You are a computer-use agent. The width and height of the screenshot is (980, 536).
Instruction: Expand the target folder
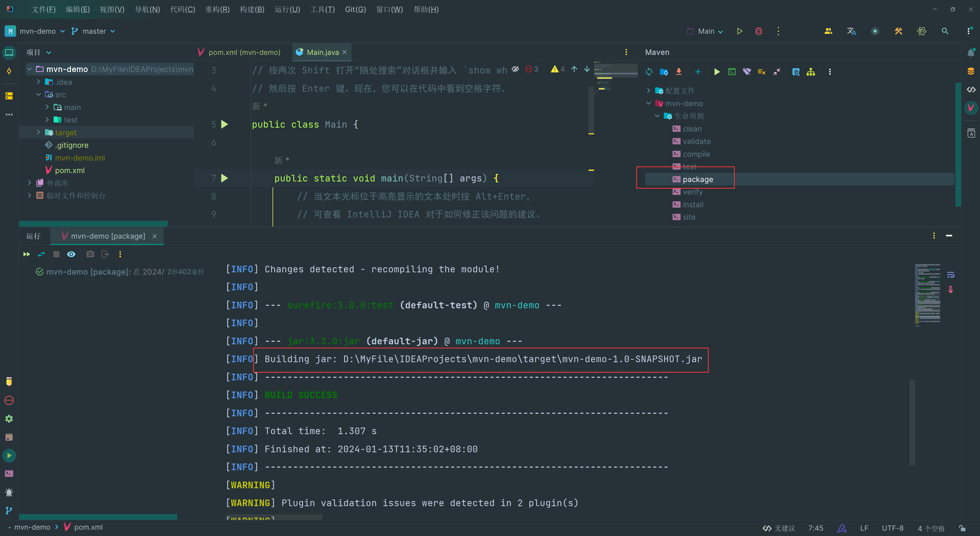(x=39, y=132)
